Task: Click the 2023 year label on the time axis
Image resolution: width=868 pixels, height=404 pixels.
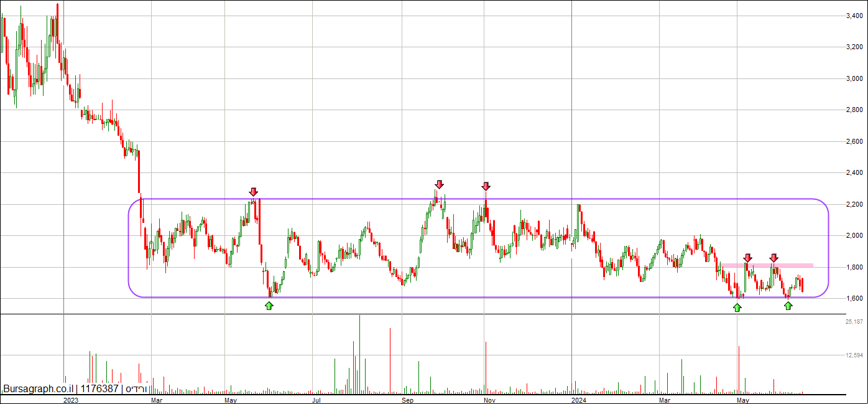Action: pyautogui.click(x=70, y=400)
